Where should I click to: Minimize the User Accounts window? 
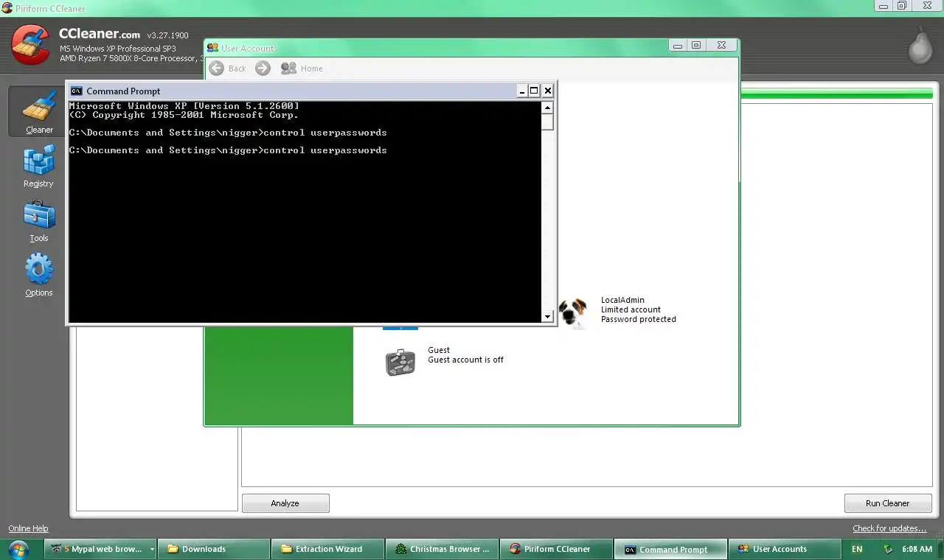coord(678,45)
